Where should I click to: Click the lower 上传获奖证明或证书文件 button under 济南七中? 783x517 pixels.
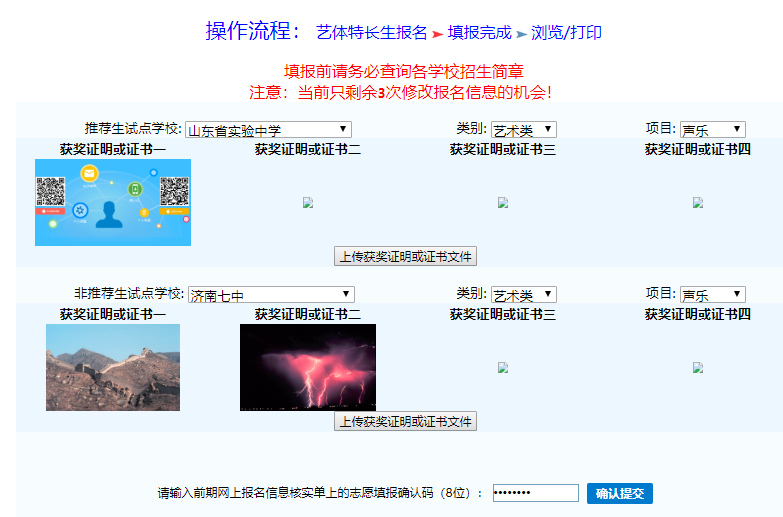coord(405,421)
